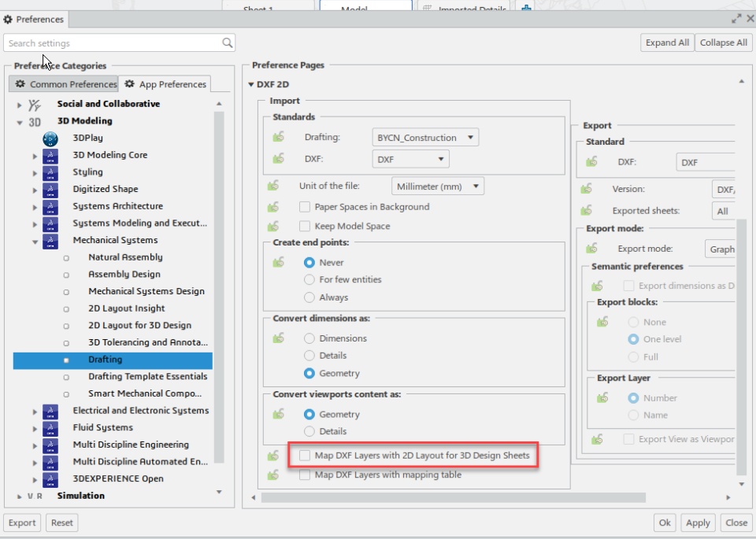Click the Digitized Shape icon
The height and width of the screenshot is (539, 756).
point(50,190)
